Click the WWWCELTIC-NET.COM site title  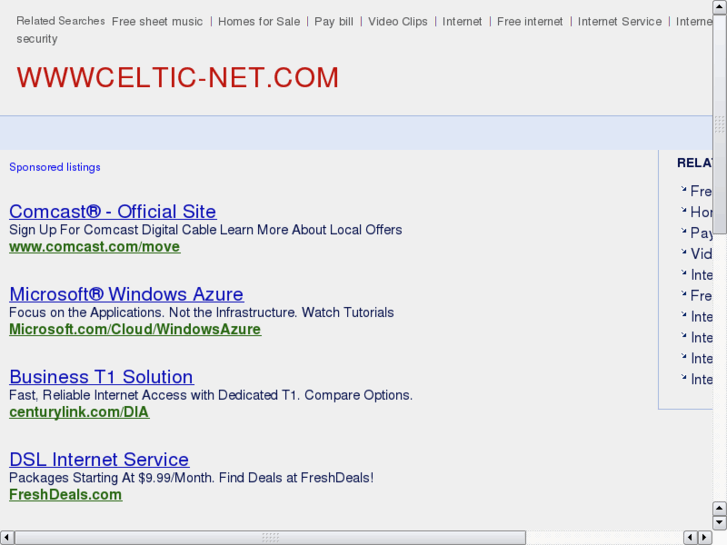[x=178, y=77]
